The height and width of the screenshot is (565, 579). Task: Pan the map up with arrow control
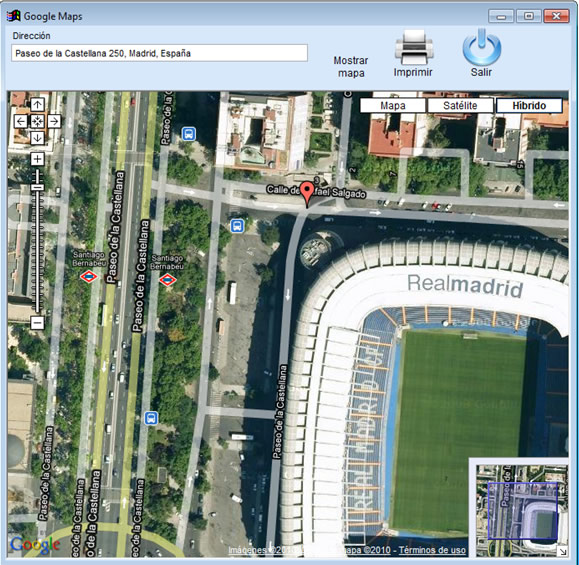pos(37,105)
